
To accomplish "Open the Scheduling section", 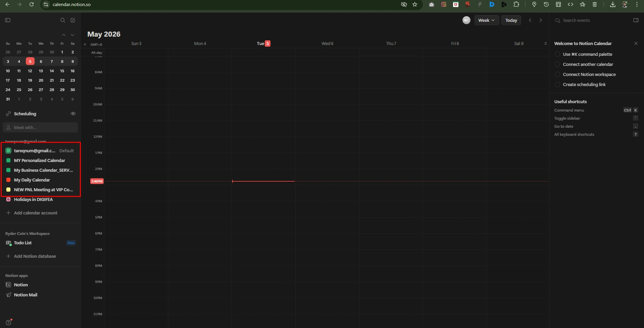I will click(25, 114).
